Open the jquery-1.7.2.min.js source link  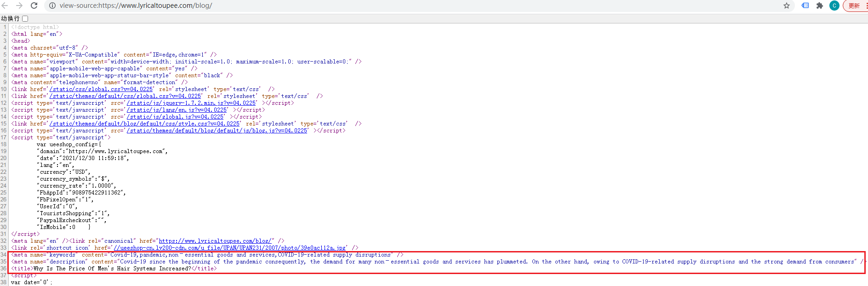pyautogui.click(x=191, y=103)
